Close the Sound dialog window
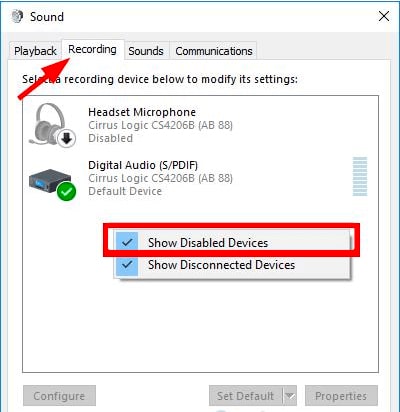Viewport: 400px width, 412px height. [384, 16]
